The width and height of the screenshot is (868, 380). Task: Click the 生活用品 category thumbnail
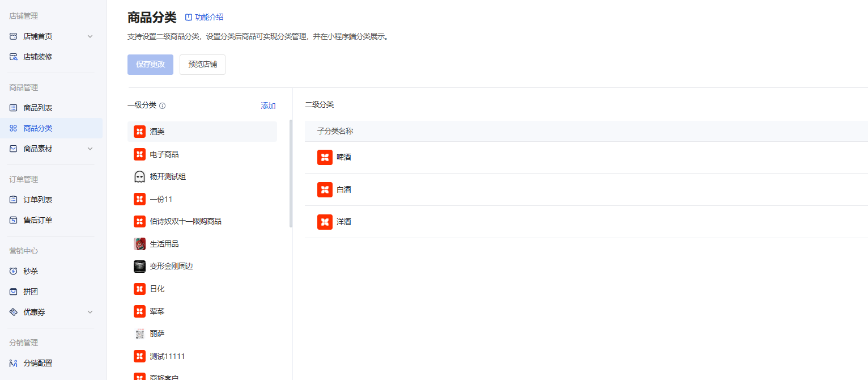139,244
